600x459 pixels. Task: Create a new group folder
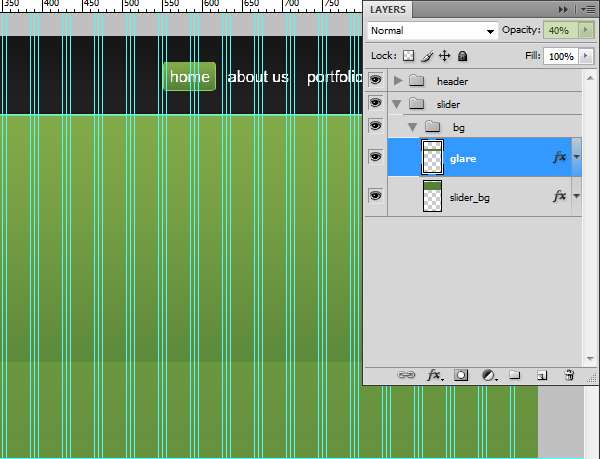click(514, 374)
